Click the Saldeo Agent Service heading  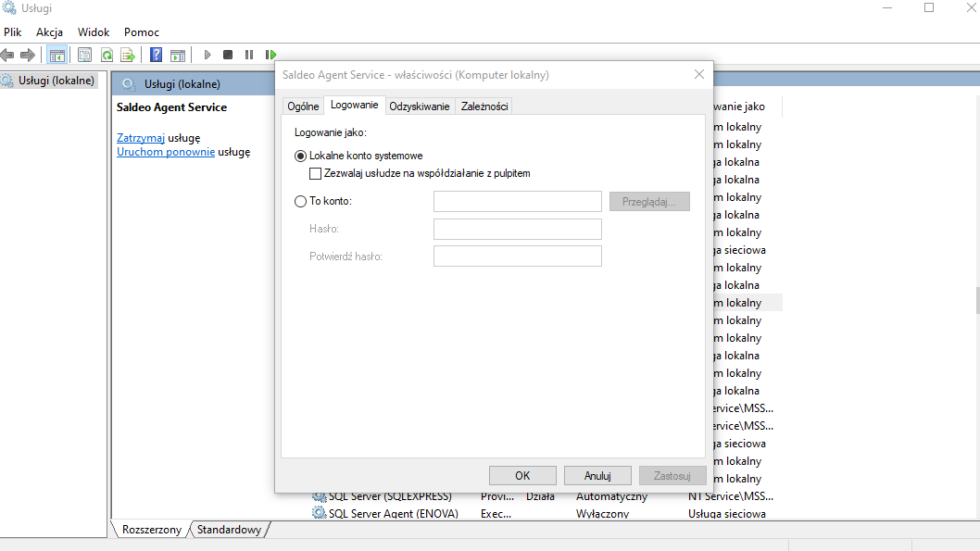pyautogui.click(x=172, y=107)
